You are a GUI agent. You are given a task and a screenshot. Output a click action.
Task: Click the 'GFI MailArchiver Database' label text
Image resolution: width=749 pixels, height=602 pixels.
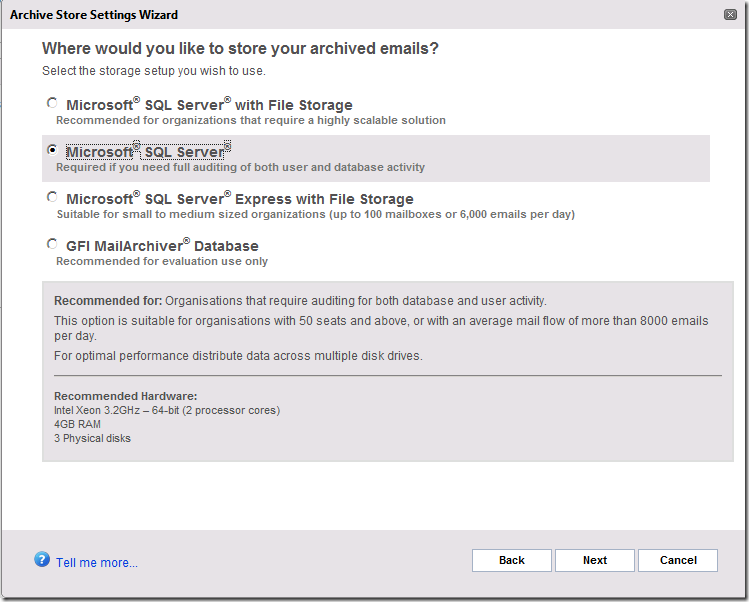coord(162,245)
